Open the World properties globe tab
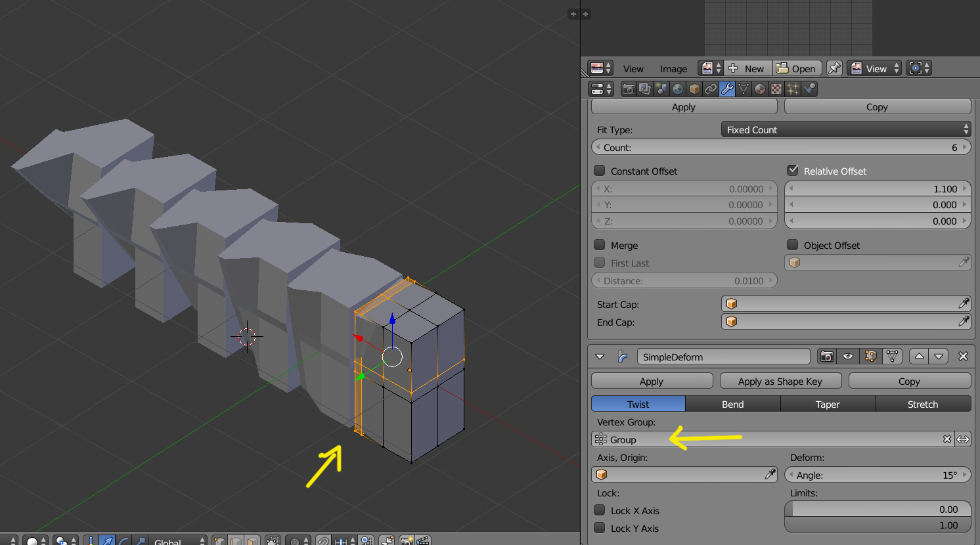The width and height of the screenshot is (980, 545). point(678,89)
